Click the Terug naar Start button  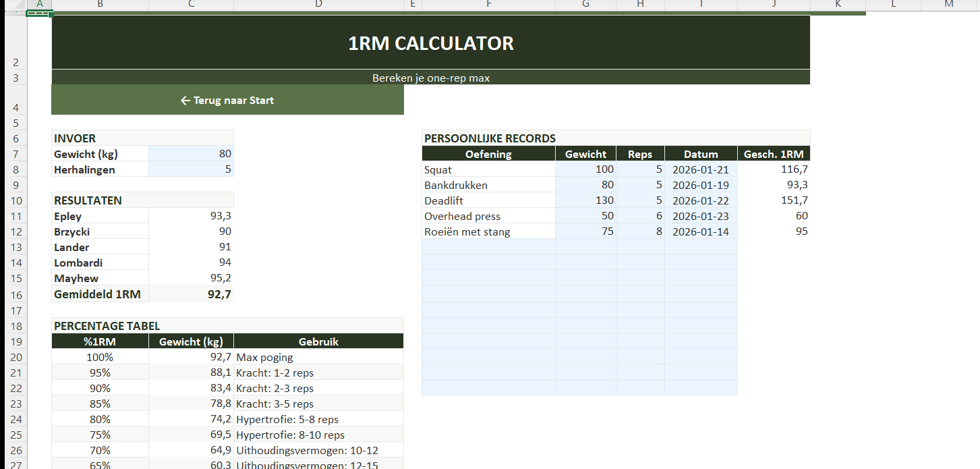(227, 101)
